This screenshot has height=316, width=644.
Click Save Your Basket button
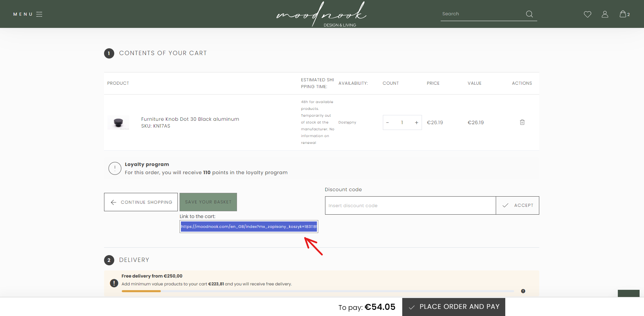208,202
